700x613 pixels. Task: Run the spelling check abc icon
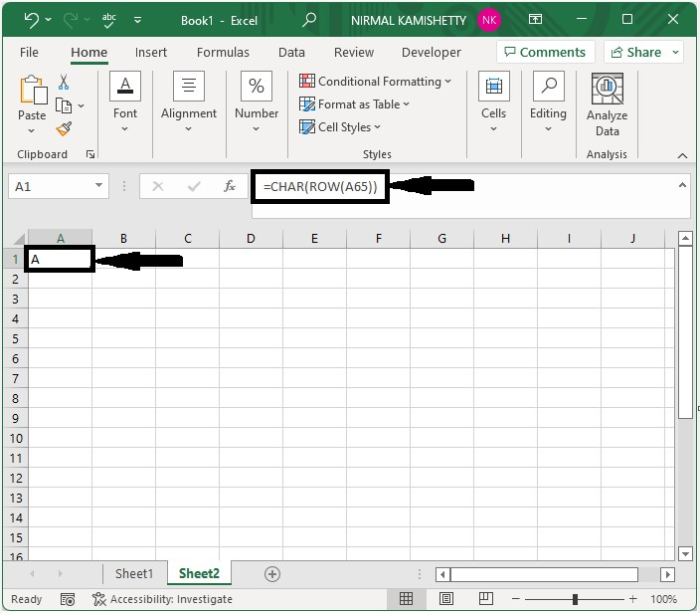tap(109, 20)
